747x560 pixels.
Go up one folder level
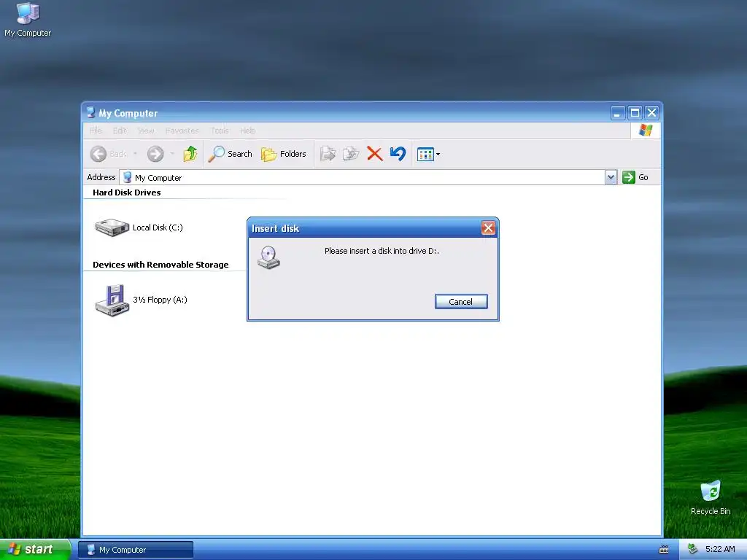190,154
